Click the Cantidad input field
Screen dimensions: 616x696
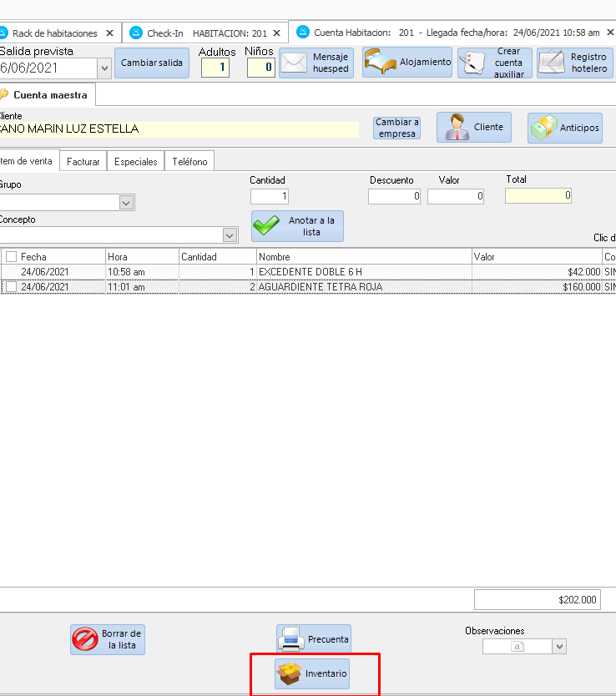[270, 197]
